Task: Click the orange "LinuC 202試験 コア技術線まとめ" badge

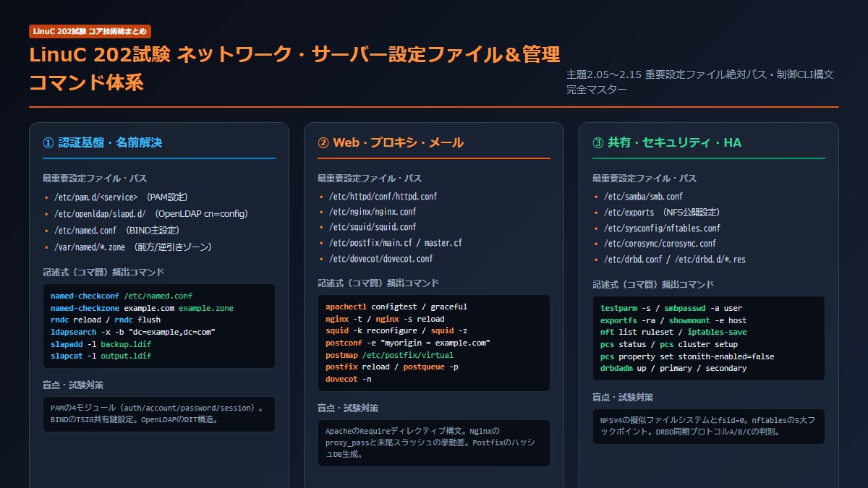Action: pos(90,31)
